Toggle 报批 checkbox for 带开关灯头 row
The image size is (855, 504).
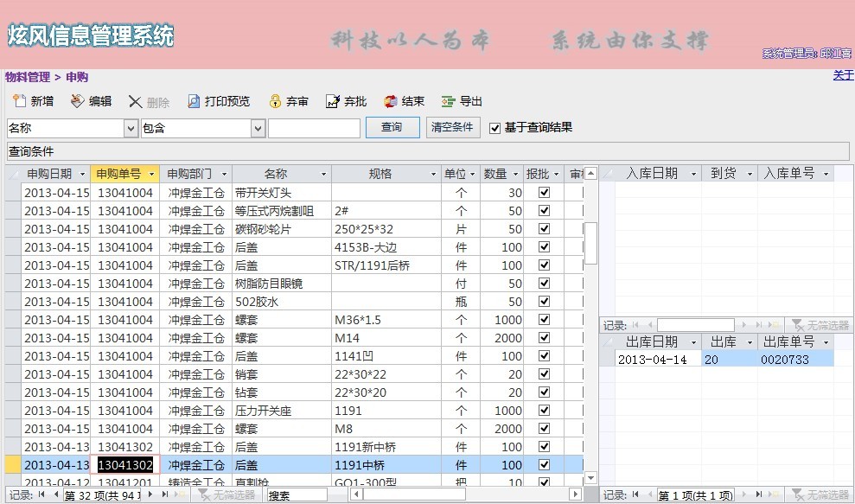[x=544, y=193]
